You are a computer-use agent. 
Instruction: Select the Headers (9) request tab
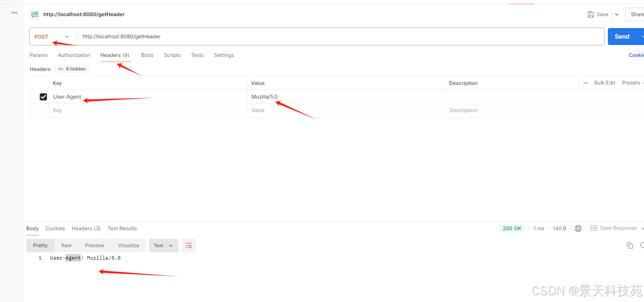click(x=115, y=55)
